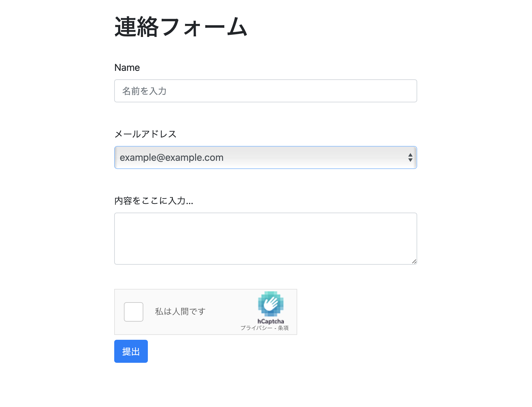Click the メールアドレス field label
This screenshot has width=532, height=407.
click(x=145, y=134)
